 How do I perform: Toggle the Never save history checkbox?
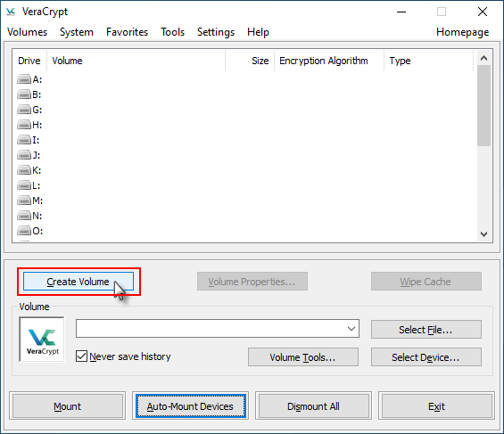pos(81,356)
